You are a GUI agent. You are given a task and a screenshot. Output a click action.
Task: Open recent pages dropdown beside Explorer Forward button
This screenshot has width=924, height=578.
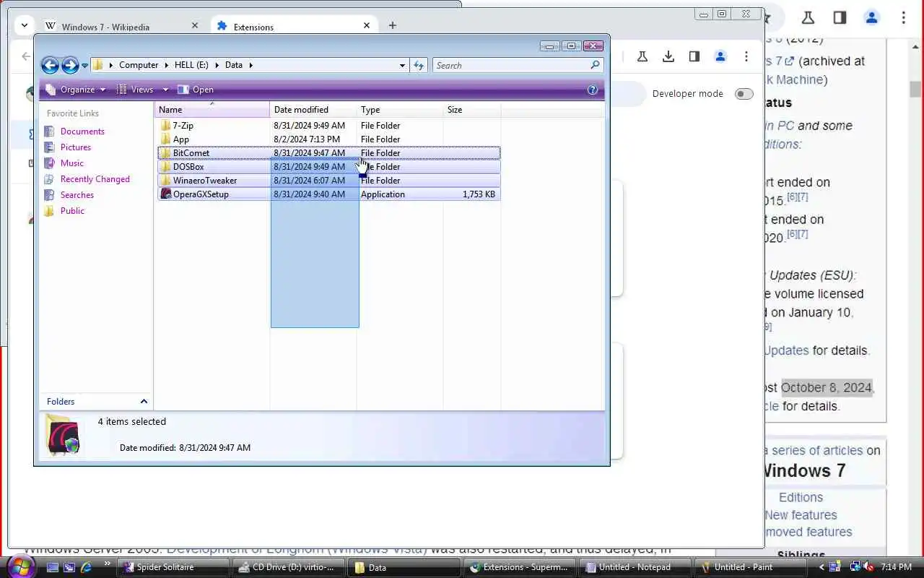click(84, 66)
